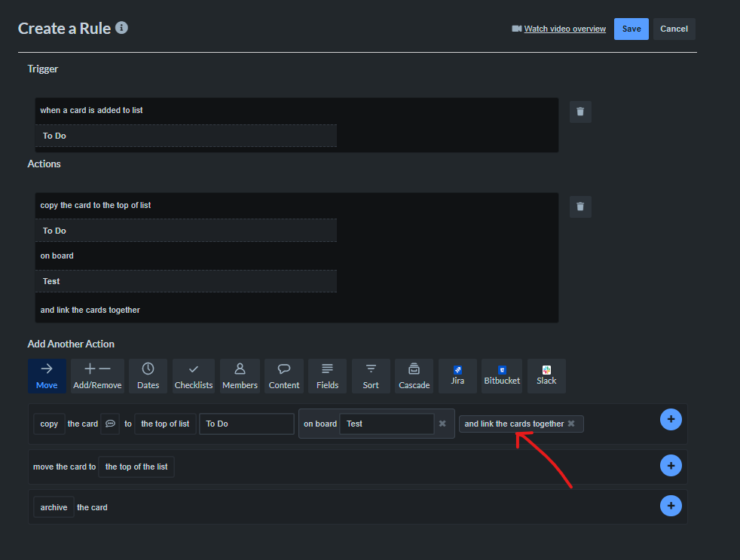Open the Sort action tab
Viewport: 740px width, 560px height.
pos(371,376)
